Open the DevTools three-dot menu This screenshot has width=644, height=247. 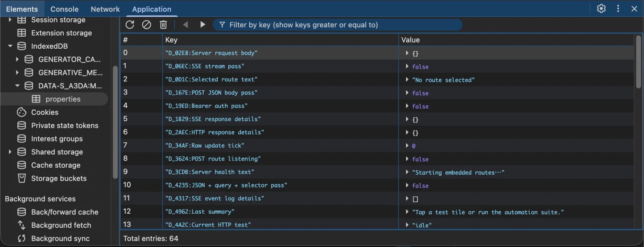[618, 8]
